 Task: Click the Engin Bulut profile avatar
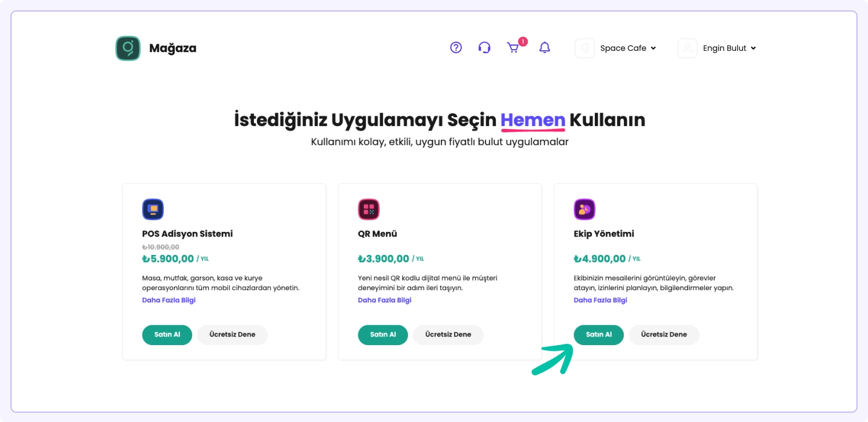point(687,49)
